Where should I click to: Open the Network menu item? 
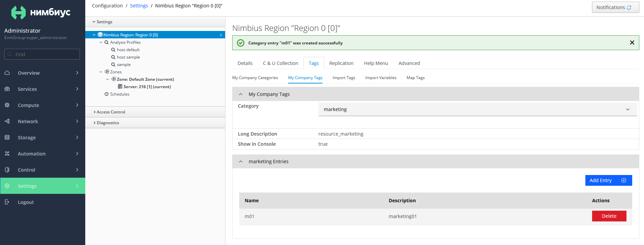click(42, 121)
